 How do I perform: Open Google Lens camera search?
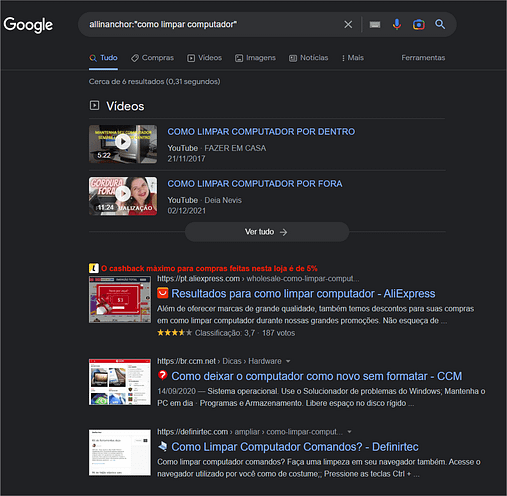419,25
